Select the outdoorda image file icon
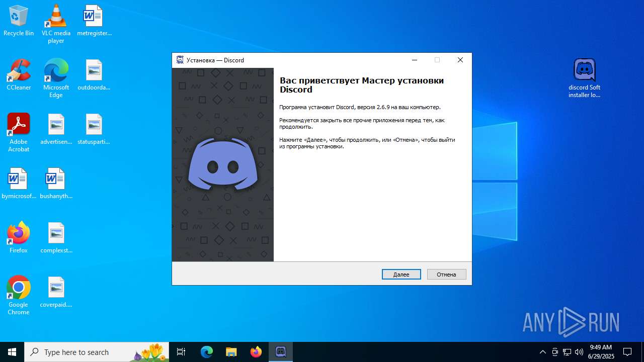 click(94, 75)
